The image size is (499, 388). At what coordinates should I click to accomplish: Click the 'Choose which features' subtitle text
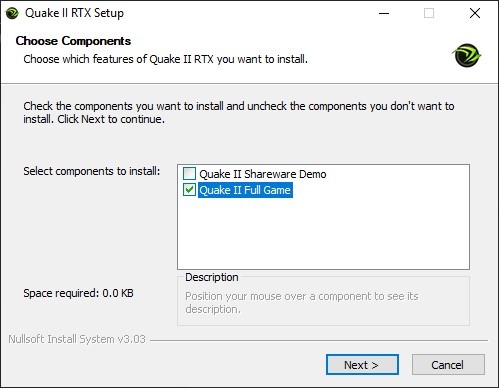coord(166,59)
